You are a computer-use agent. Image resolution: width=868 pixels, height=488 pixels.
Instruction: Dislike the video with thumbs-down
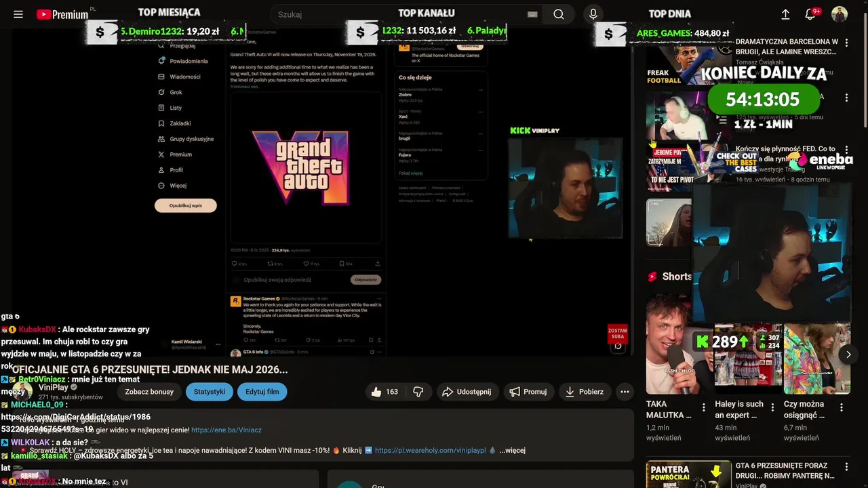[x=418, y=392]
